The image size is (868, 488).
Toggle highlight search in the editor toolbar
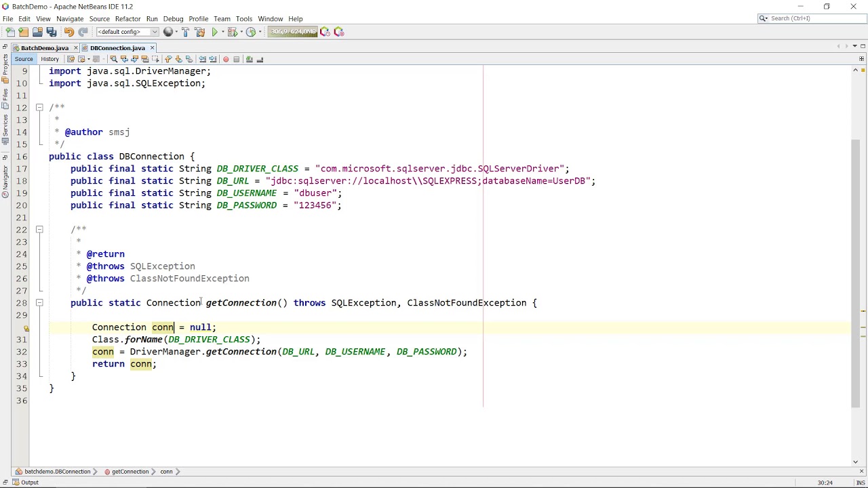[144, 59]
